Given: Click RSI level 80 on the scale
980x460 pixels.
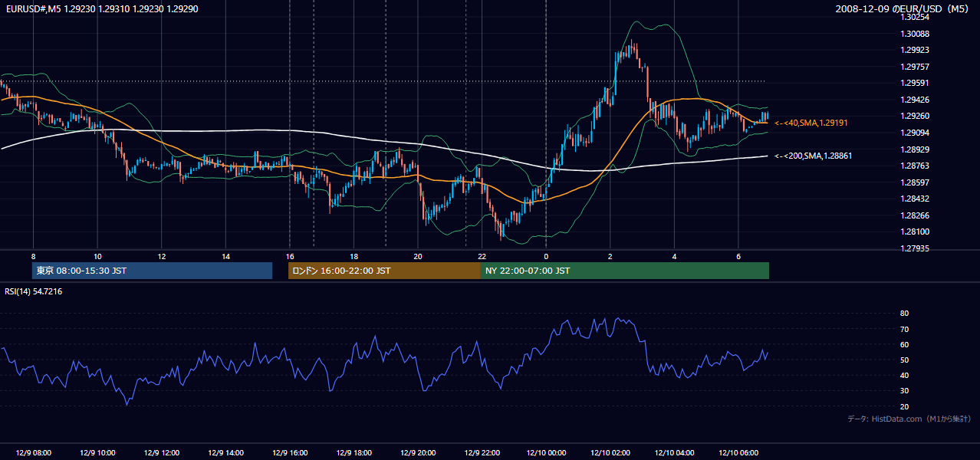Looking at the screenshot, I should (904, 314).
